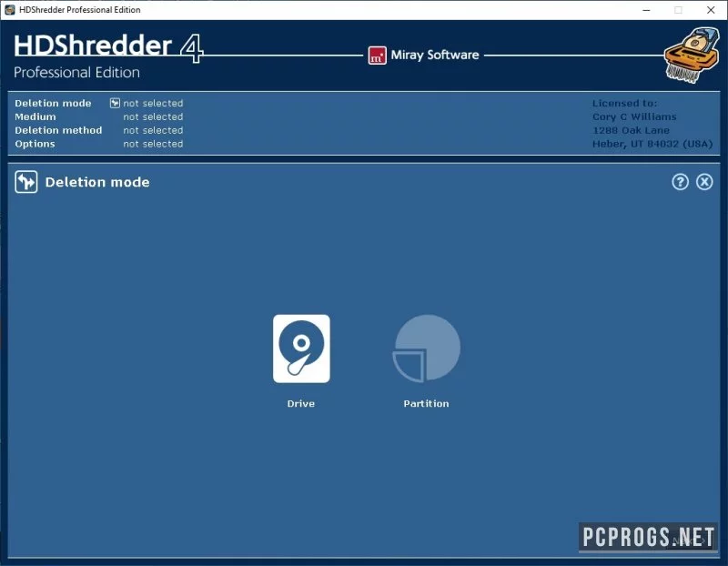Click the 'Drive' label
The height and width of the screenshot is (566, 728).
tap(301, 403)
